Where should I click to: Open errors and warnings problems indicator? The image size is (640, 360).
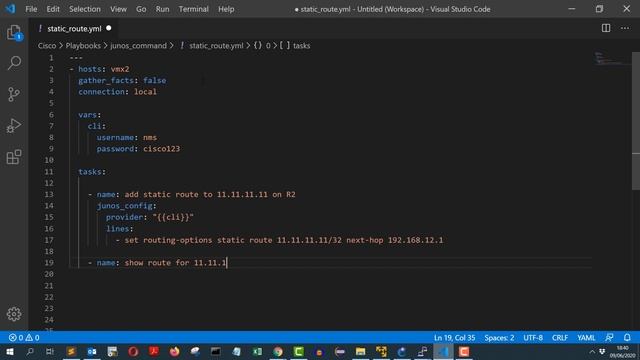pos(24,338)
